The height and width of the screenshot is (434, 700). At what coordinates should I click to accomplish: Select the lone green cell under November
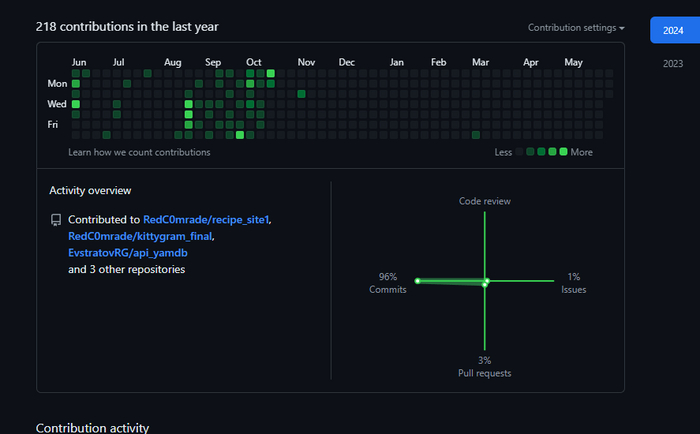[x=302, y=94]
